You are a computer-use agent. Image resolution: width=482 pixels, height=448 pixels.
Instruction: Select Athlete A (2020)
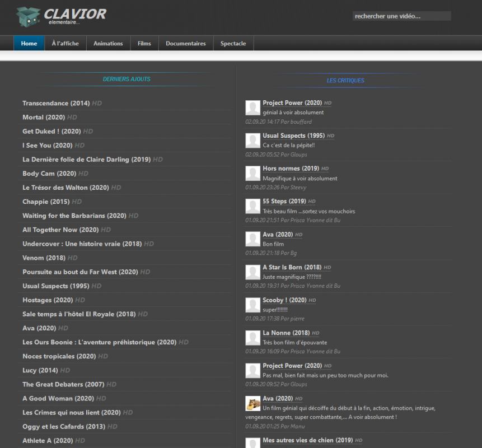(x=48, y=441)
